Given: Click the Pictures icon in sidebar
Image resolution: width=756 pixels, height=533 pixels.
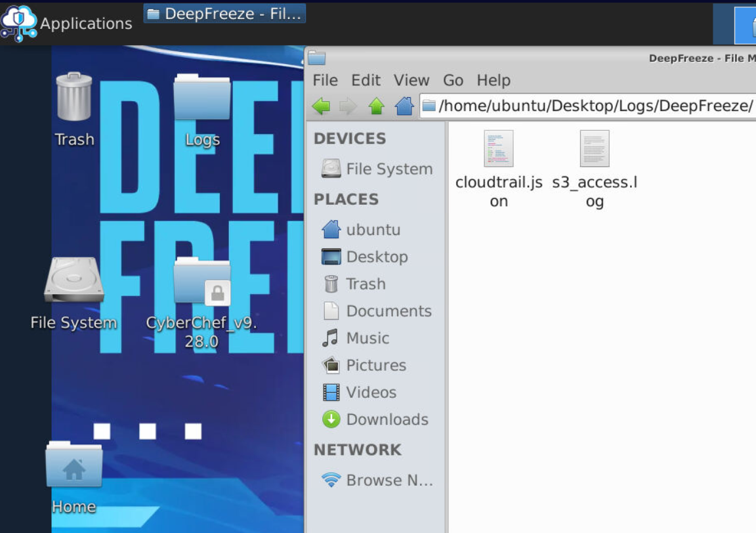Looking at the screenshot, I should [x=331, y=365].
